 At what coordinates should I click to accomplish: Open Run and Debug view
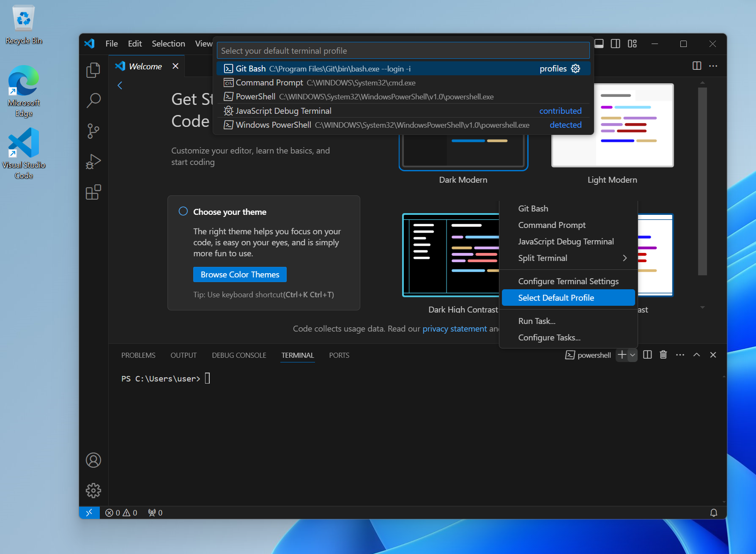click(x=93, y=162)
